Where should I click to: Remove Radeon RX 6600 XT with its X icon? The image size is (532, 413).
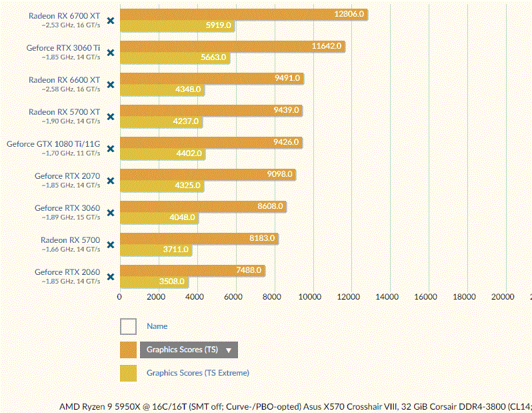click(111, 85)
